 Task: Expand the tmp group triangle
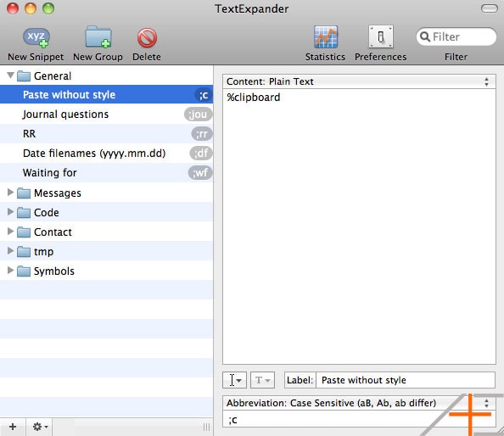point(10,251)
